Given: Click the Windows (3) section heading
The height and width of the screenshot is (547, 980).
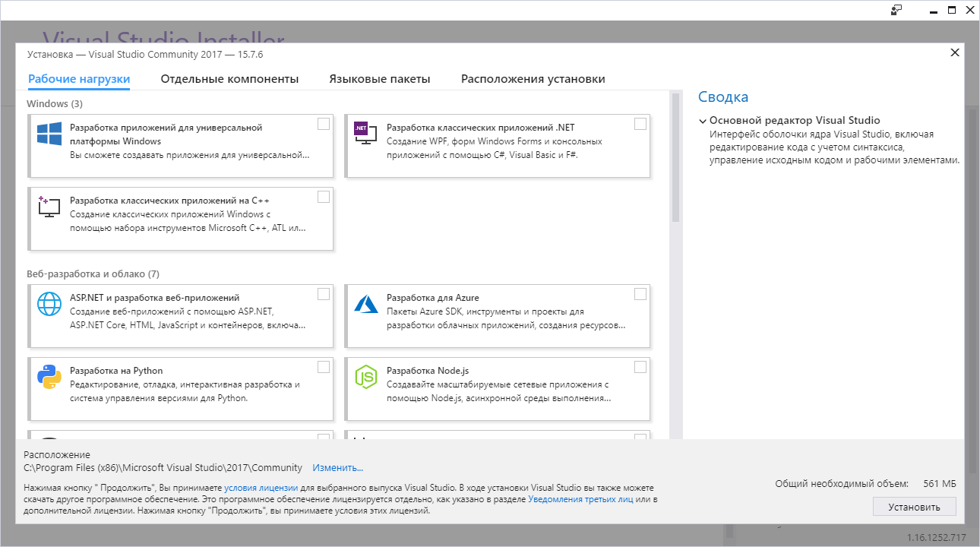Looking at the screenshot, I should (55, 103).
